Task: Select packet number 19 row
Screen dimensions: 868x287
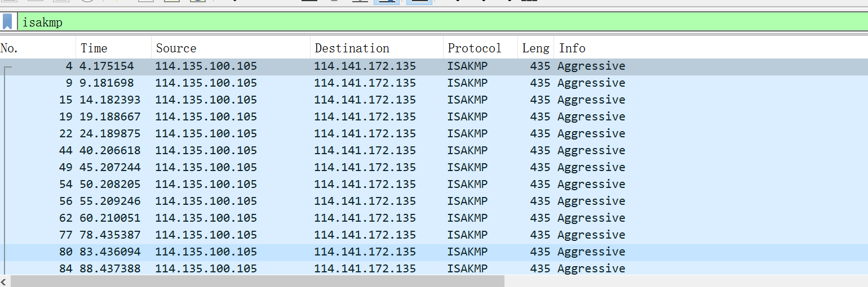Action: point(225,117)
